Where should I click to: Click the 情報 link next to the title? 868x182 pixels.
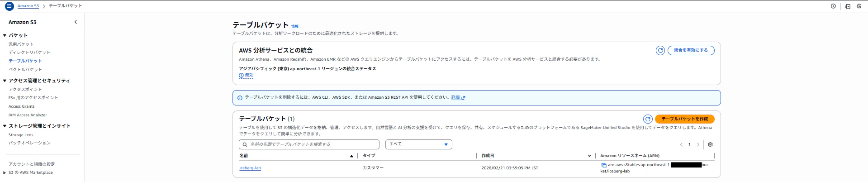(294, 26)
